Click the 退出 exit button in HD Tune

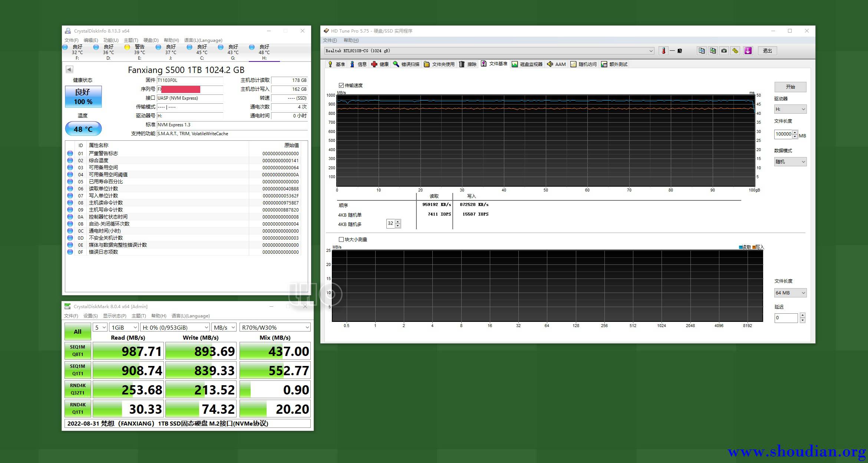click(x=767, y=51)
